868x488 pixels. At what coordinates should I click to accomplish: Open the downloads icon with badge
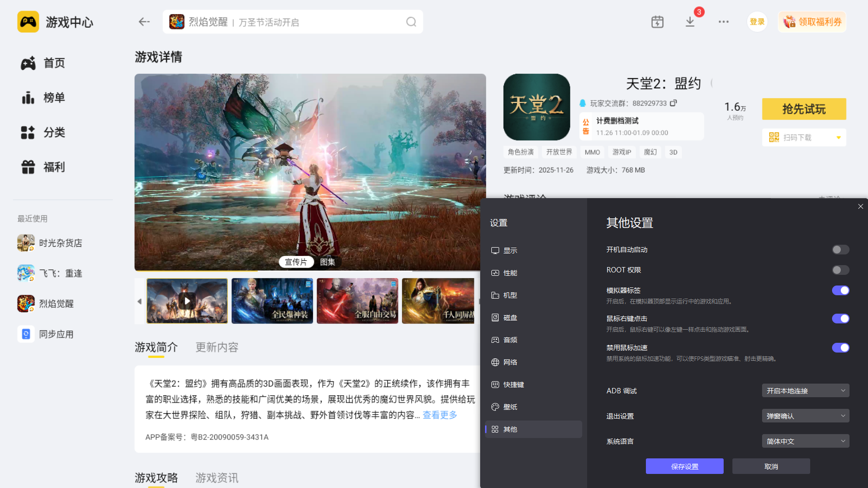(x=690, y=22)
